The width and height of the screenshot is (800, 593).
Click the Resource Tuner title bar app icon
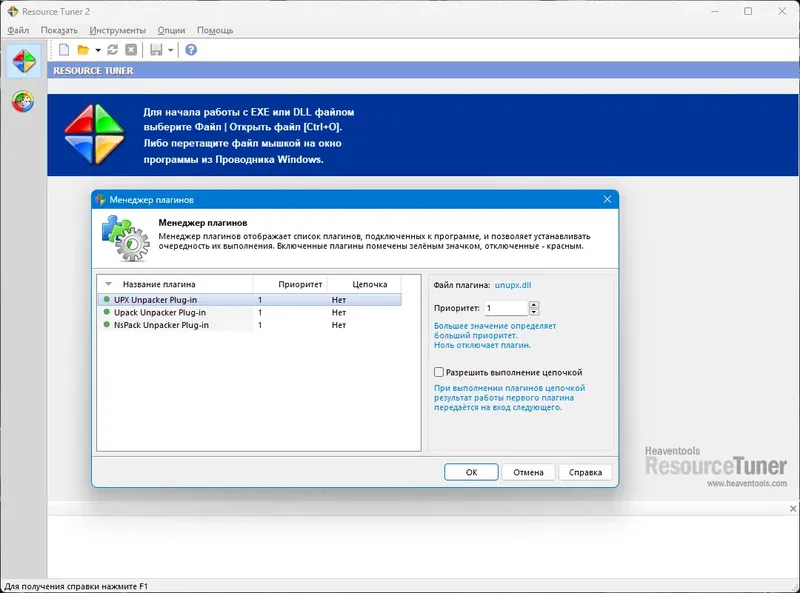(13, 11)
